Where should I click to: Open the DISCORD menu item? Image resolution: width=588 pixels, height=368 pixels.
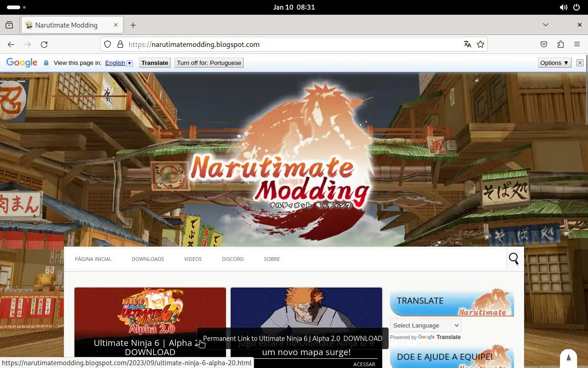click(x=233, y=259)
